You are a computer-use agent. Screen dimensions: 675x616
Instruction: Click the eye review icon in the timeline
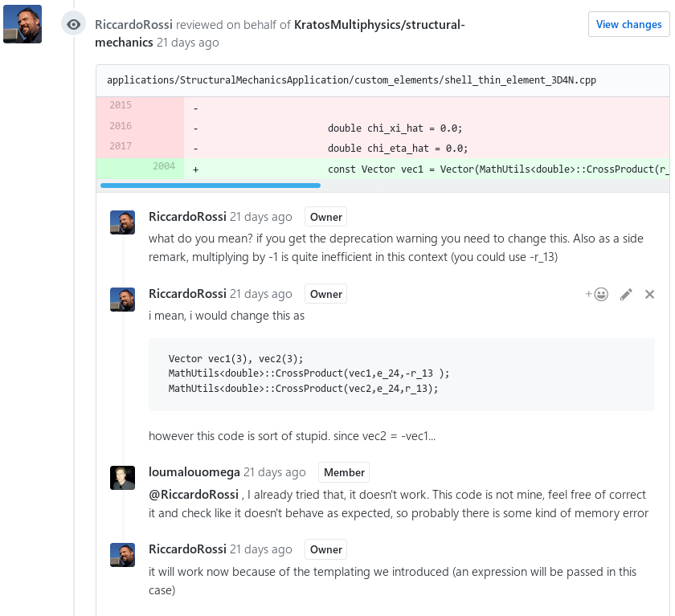[x=74, y=24]
